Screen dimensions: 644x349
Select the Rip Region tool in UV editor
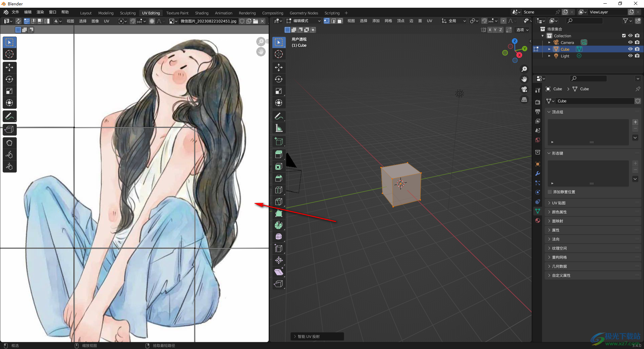9,130
